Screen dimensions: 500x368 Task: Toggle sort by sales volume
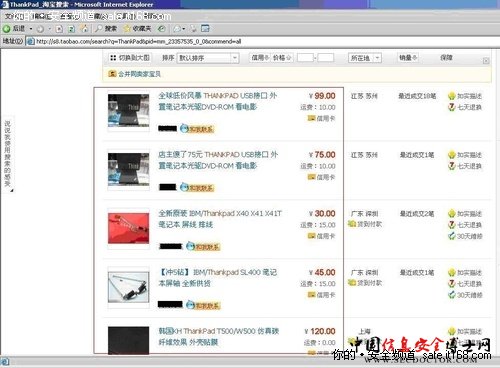click(x=408, y=58)
